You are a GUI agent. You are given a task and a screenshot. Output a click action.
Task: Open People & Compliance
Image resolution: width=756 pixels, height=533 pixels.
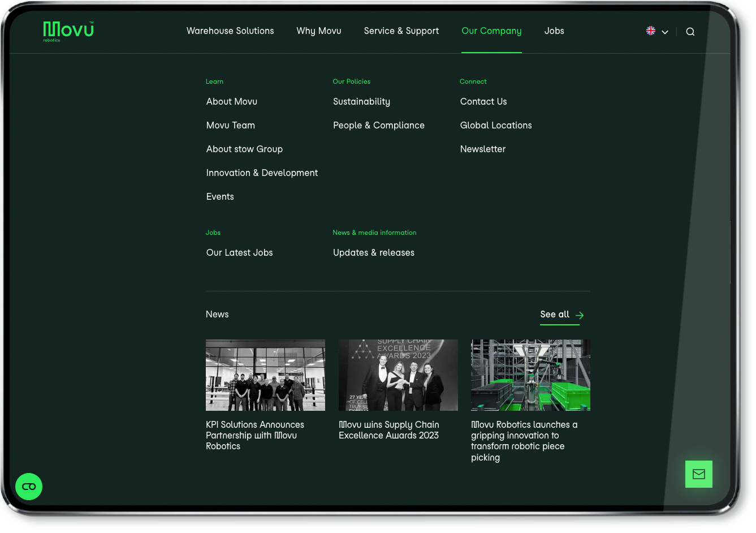pyautogui.click(x=379, y=126)
